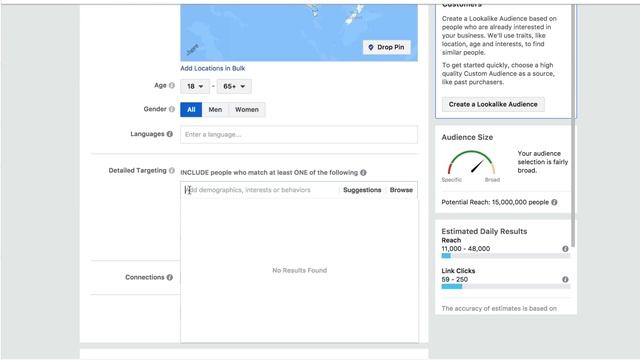Click the Link Clicks info icon
Viewport: 640px width, 360px height.
pyautogui.click(x=565, y=280)
